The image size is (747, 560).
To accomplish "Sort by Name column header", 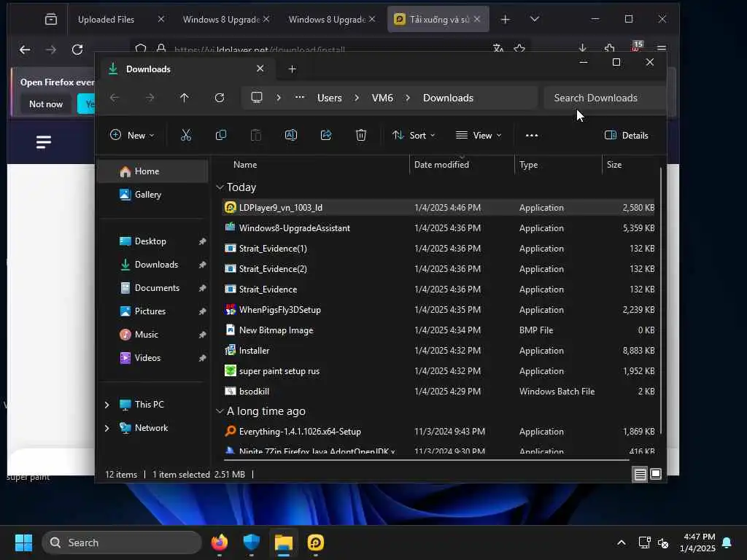I will 245,164.
